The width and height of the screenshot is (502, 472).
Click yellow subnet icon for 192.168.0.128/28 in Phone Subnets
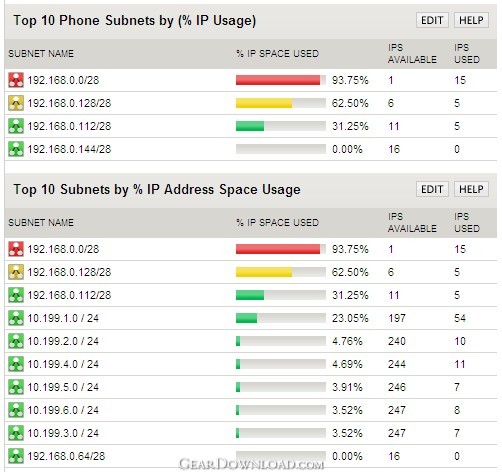(16, 103)
